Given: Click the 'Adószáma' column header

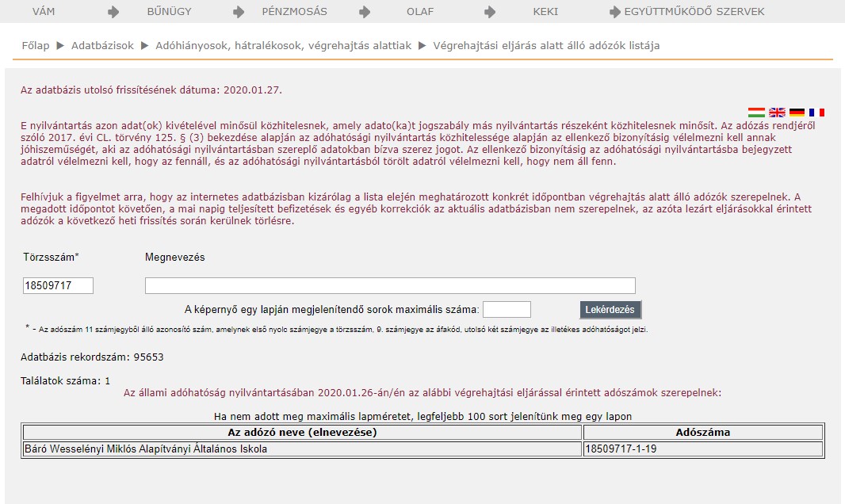Looking at the screenshot, I should [x=703, y=433].
